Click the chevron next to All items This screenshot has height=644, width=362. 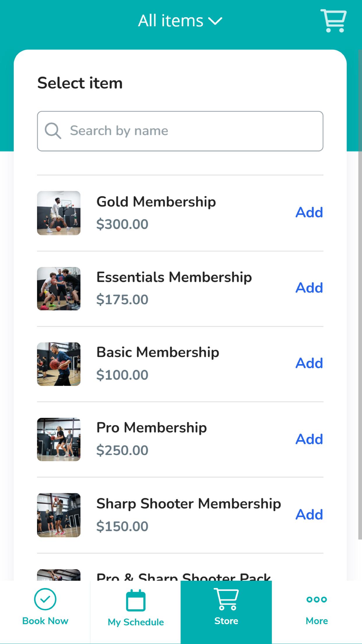[215, 21]
